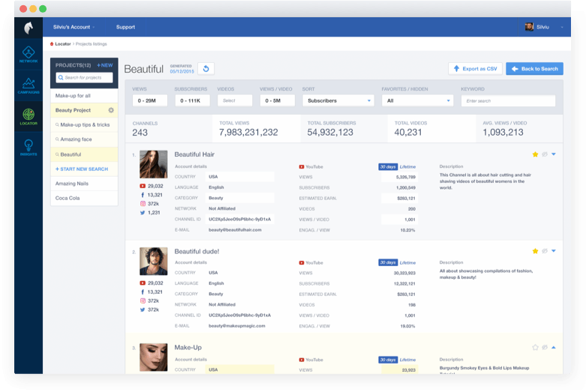Click Silviu user avatar in header

pyautogui.click(x=529, y=27)
